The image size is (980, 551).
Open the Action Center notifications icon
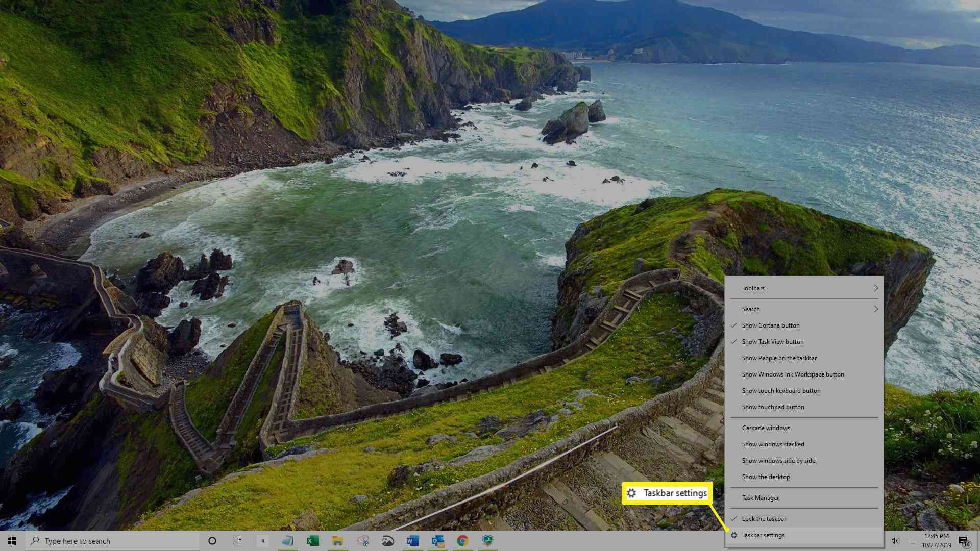click(964, 541)
